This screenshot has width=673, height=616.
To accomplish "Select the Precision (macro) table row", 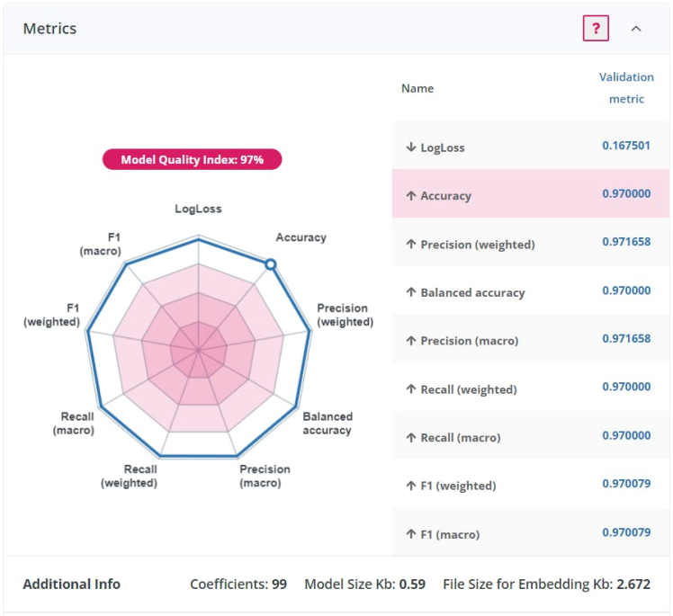I will click(530, 341).
